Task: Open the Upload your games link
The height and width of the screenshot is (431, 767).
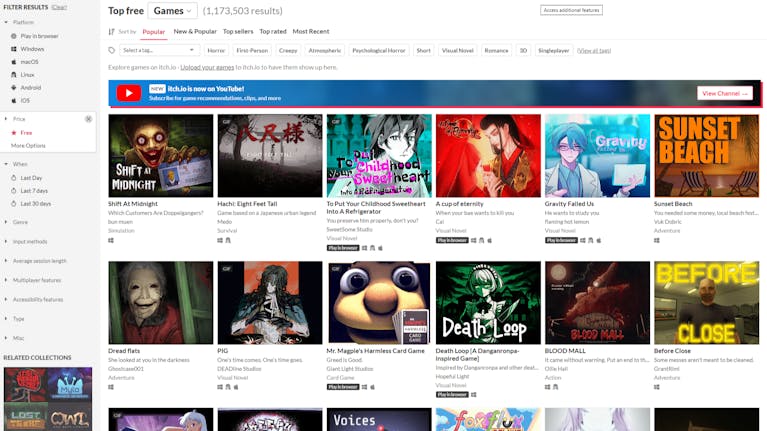Action: pyautogui.click(x=207, y=68)
